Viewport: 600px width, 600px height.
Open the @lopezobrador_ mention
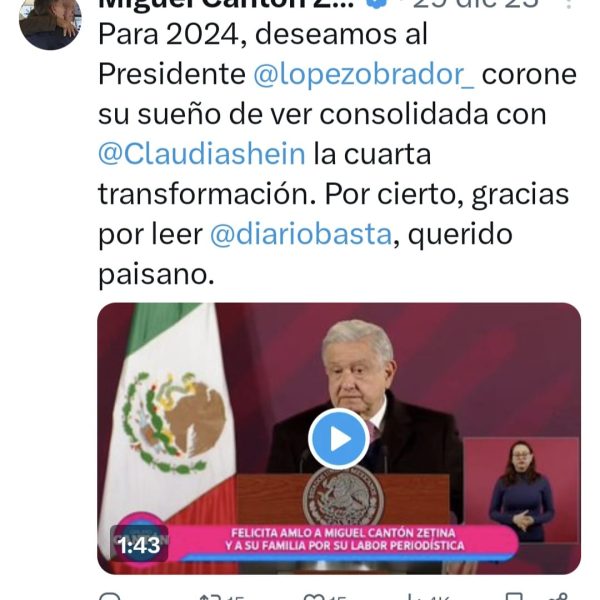click(x=364, y=74)
